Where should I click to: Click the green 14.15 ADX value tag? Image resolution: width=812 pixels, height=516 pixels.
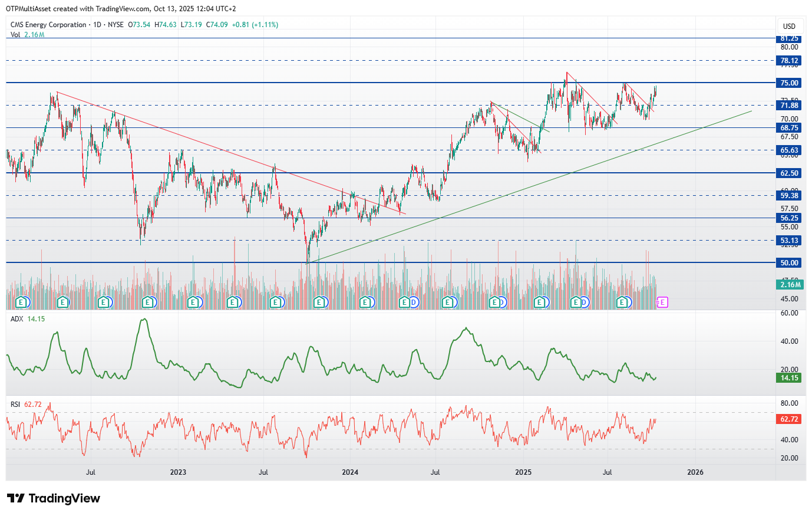tap(789, 378)
